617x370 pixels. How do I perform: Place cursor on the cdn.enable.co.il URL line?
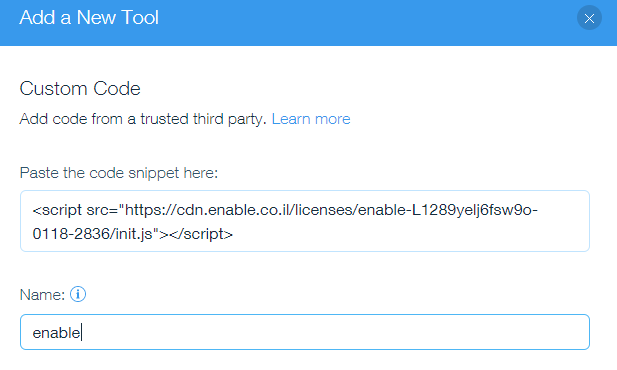point(285,210)
